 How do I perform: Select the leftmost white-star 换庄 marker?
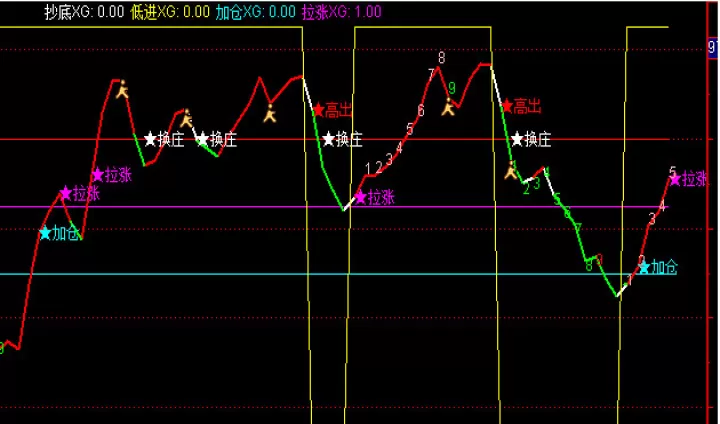pos(164,139)
